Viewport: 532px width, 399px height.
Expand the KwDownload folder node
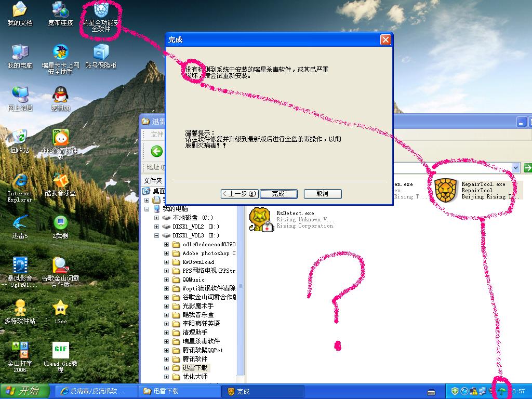pos(167,262)
